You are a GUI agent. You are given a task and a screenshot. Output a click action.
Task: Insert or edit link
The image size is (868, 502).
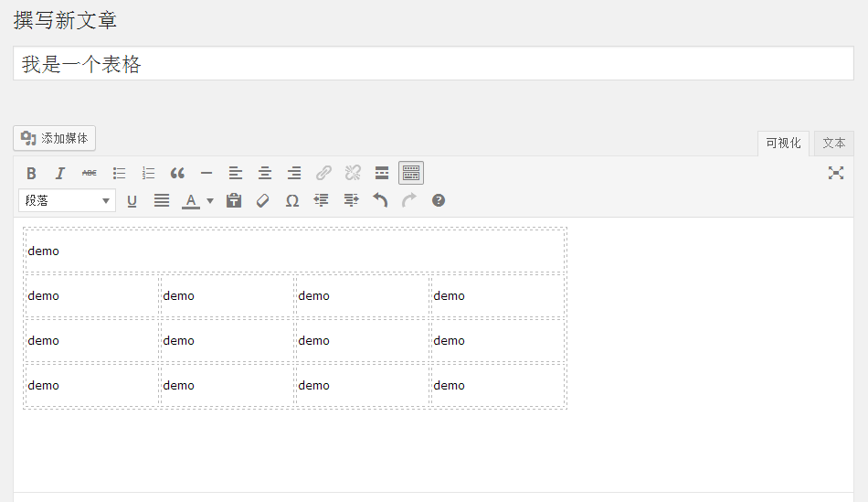323,174
